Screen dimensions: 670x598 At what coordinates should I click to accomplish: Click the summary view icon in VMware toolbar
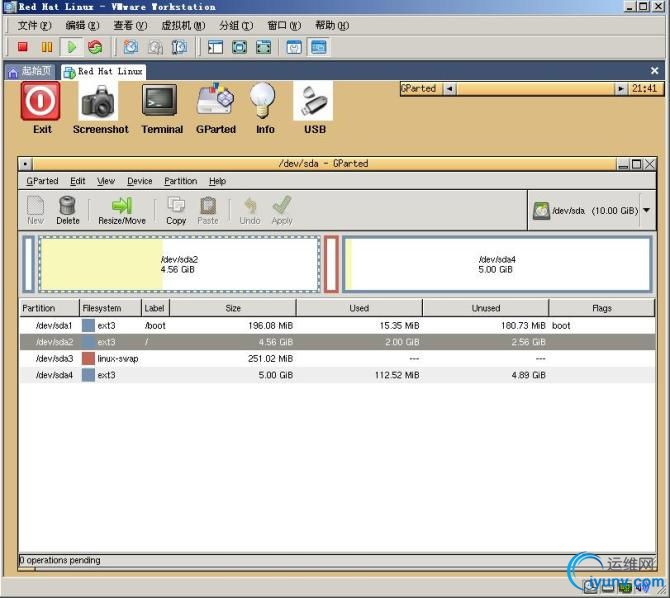[294, 47]
